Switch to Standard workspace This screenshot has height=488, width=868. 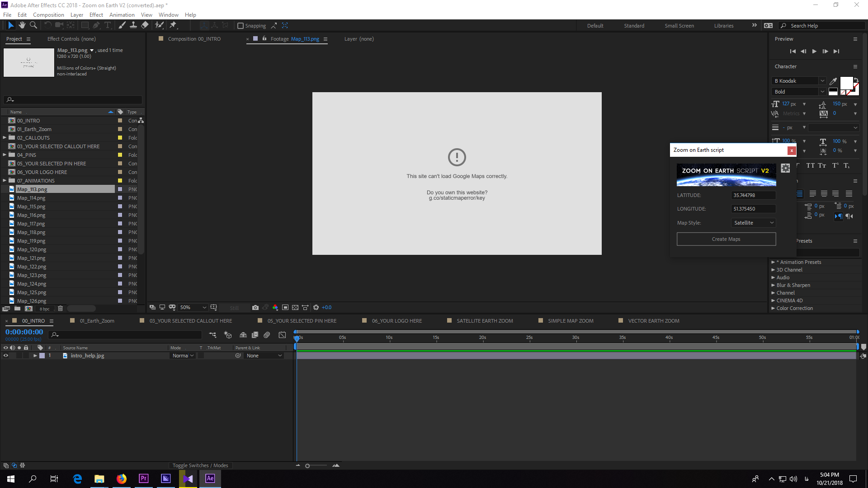coord(634,26)
